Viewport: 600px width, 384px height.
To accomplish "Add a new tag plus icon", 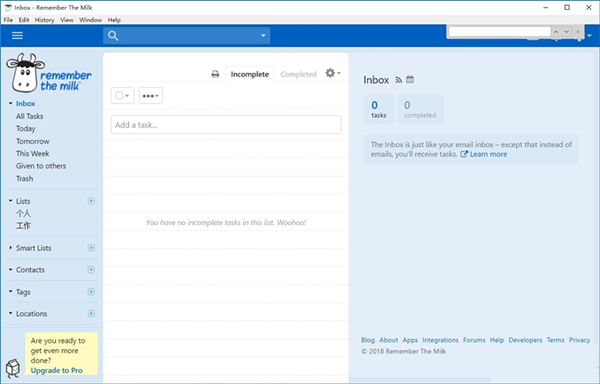I will 91,291.
